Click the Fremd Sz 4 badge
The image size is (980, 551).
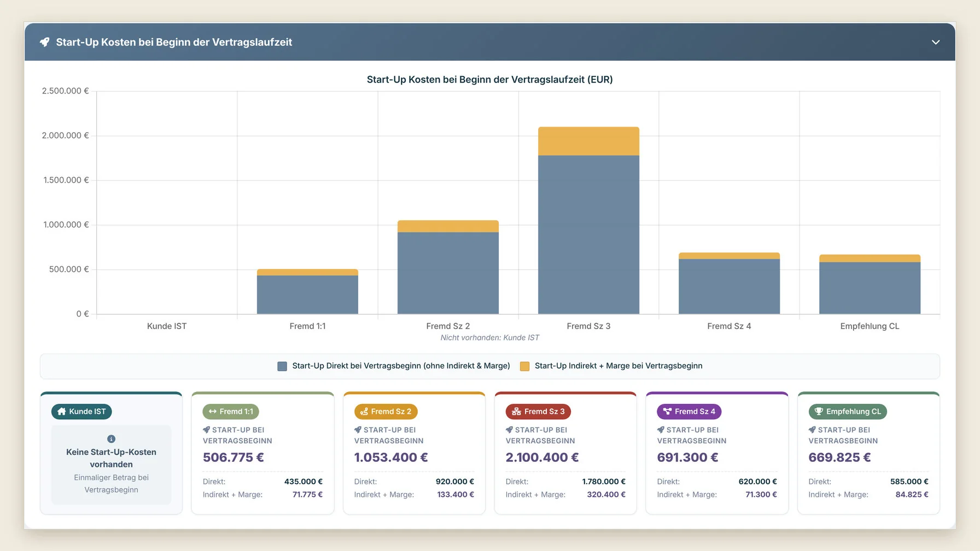coord(689,412)
